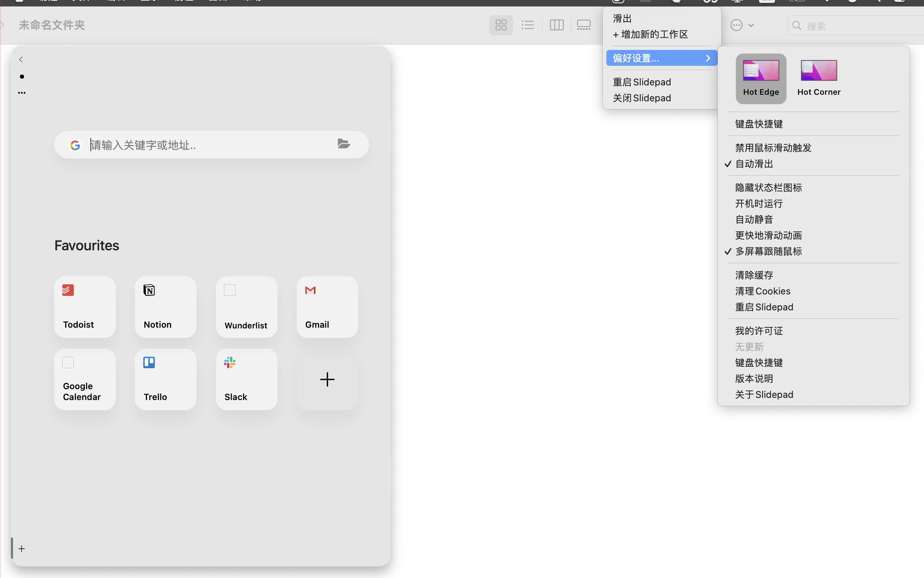The image size is (924, 578).
Task: Enable 更快地滑动动画 option
Action: [x=814, y=235]
